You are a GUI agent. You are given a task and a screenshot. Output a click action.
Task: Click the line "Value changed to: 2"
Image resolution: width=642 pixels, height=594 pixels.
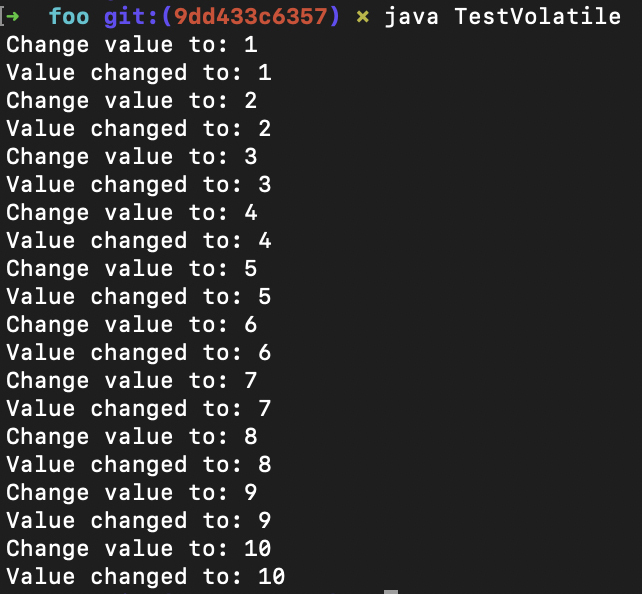point(138,129)
